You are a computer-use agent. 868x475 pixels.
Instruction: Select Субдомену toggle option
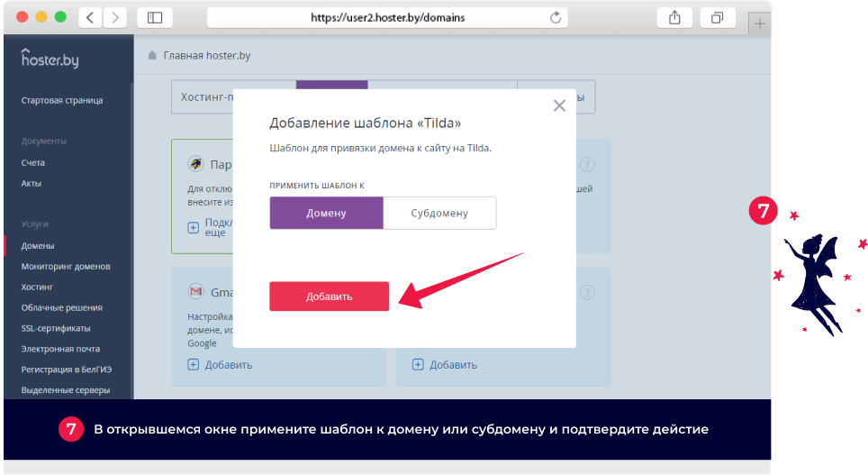439,213
